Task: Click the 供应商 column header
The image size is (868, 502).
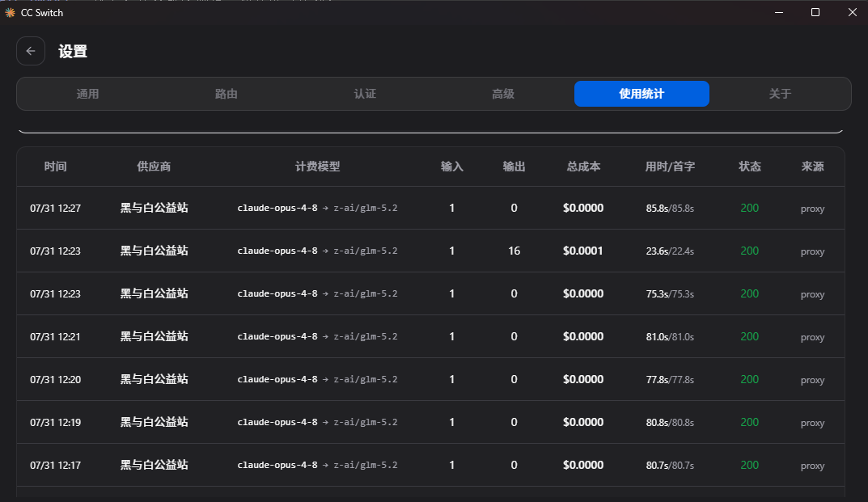Action: pyautogui.click(x=154, y=167)
